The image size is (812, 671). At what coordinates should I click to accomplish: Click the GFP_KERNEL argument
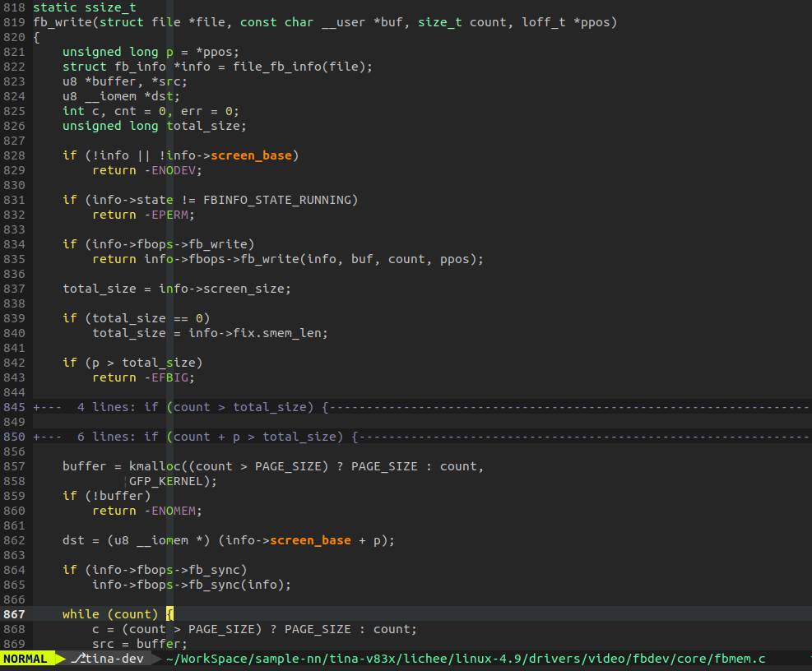click(x=164, y=480)
